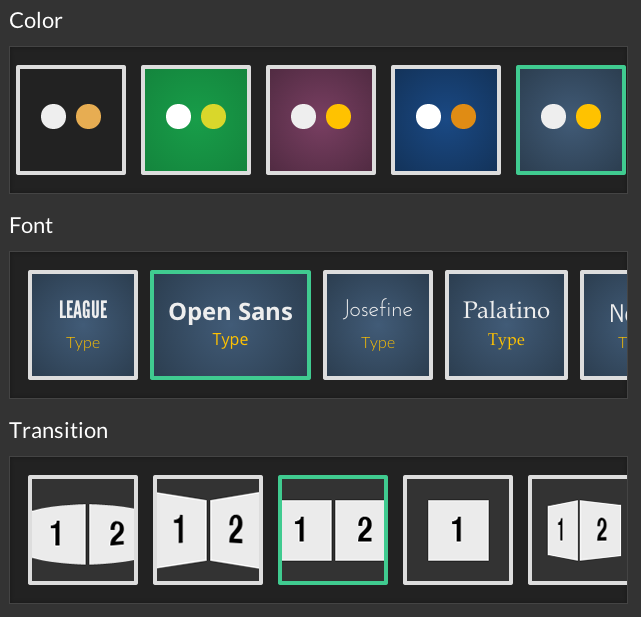Click the Transition section heading
The image size is (641, 617).
58,431
